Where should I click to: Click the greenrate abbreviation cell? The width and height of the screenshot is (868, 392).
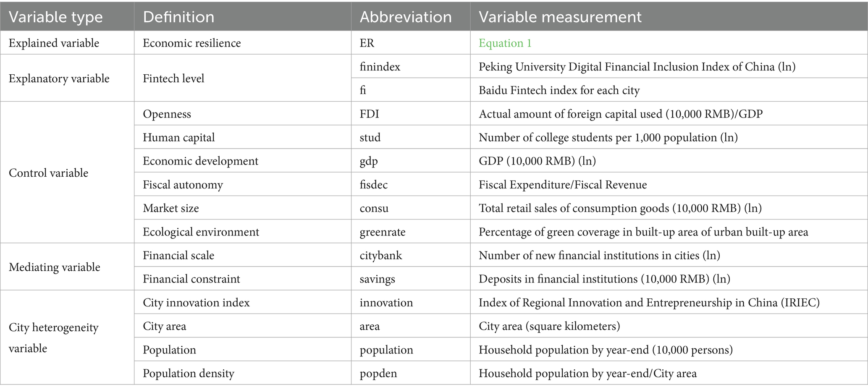382,232
